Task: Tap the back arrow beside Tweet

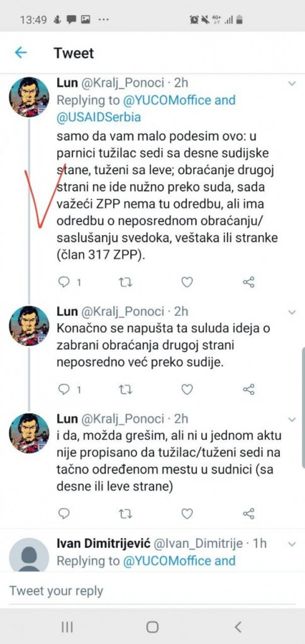Action: [x=21, y=53]
